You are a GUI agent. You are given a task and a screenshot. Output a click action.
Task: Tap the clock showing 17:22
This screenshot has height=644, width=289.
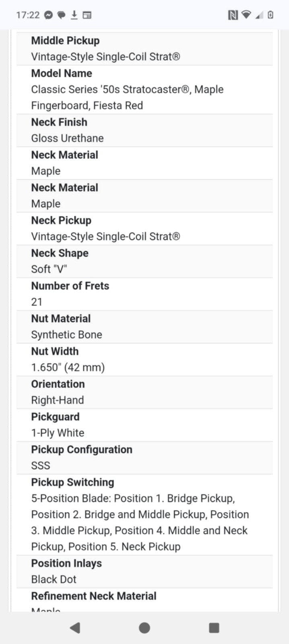(28, 15)
